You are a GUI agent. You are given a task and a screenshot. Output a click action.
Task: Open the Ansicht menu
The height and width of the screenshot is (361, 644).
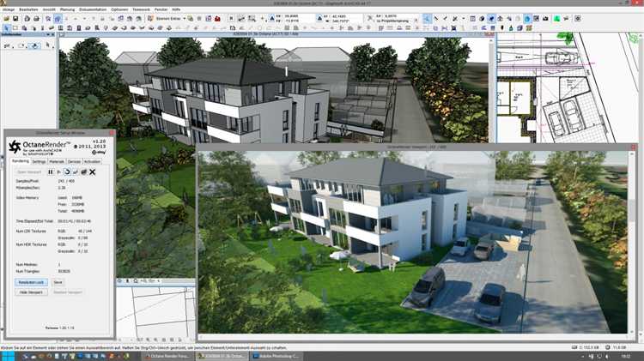click(x=49, y=9)
